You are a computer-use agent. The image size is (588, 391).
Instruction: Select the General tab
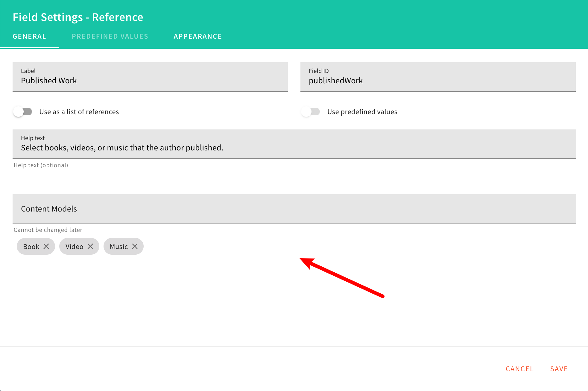29,36
